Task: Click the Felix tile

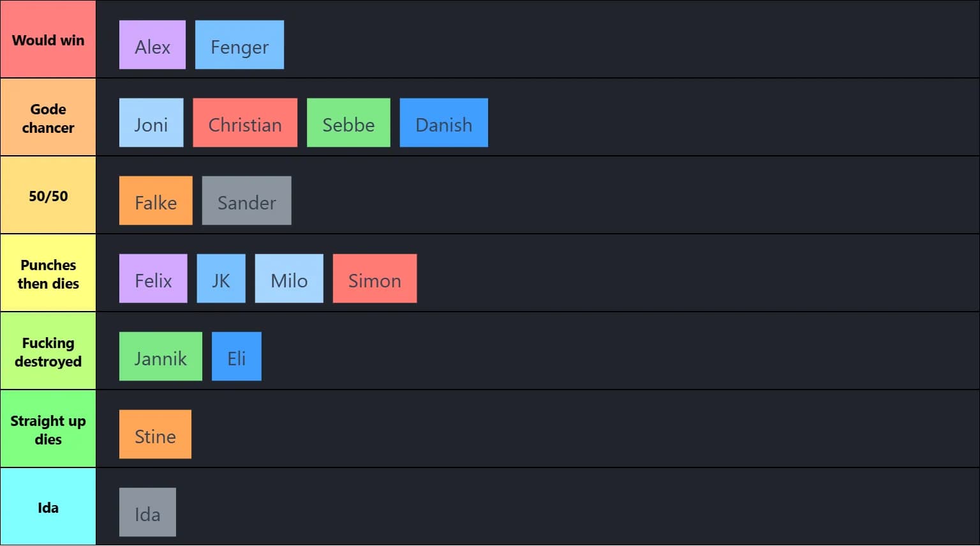Action: point(153,278)
